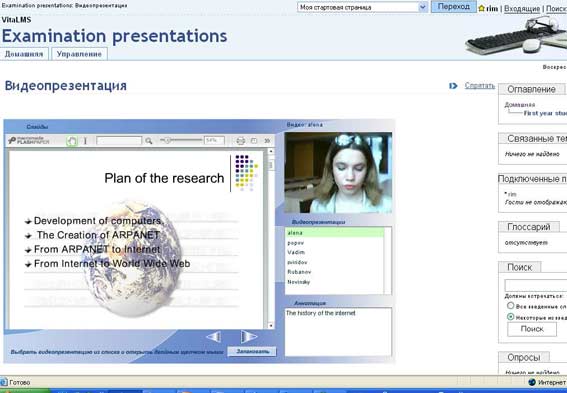This screenshot has height=393, width=567.
Task: Click the blue arrow icon beside Спрятать
Action: pyautogui.click(x=453, y=86)
